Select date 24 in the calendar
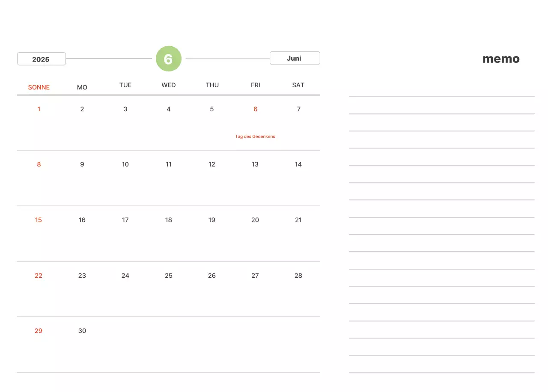 pyautogui.click(x=125, y=276)
